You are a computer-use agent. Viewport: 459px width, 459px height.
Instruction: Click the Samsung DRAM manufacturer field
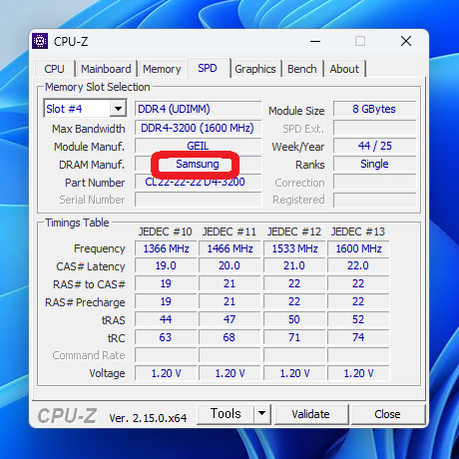point(198,164)
